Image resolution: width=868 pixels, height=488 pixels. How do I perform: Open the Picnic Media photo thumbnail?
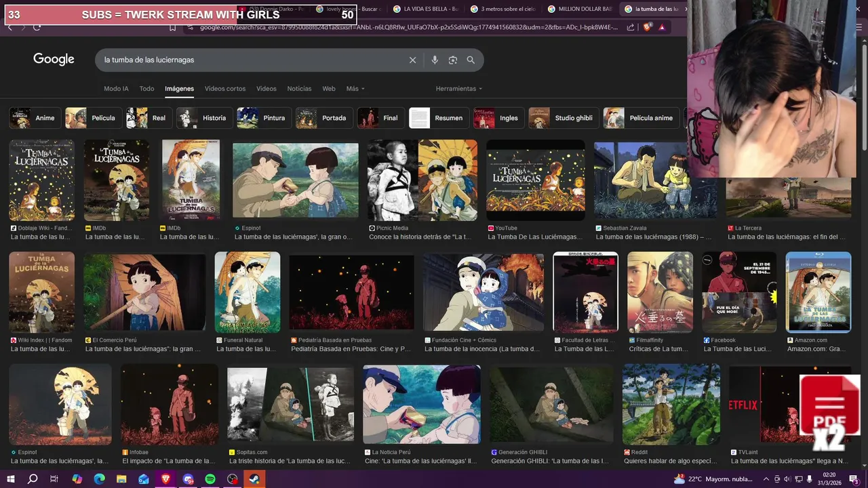[422, 180]
